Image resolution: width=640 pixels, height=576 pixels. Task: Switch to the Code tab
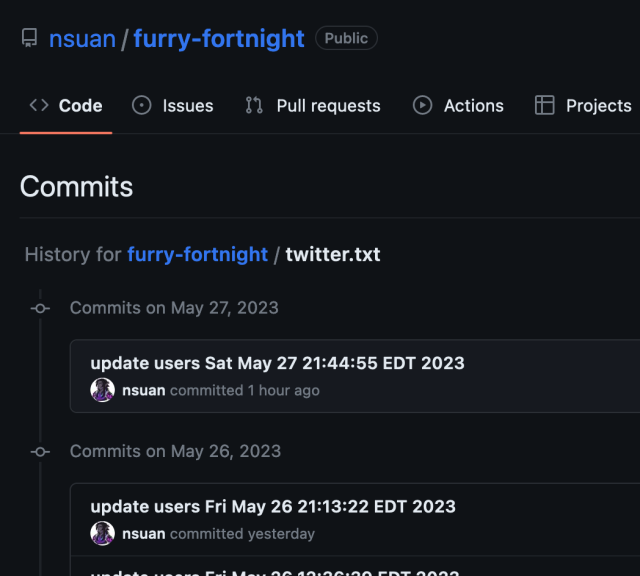(x=80, y=105)
